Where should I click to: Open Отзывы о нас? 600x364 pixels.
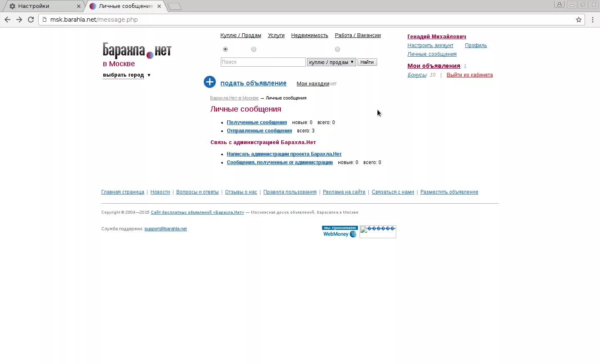tap(241, 192)
